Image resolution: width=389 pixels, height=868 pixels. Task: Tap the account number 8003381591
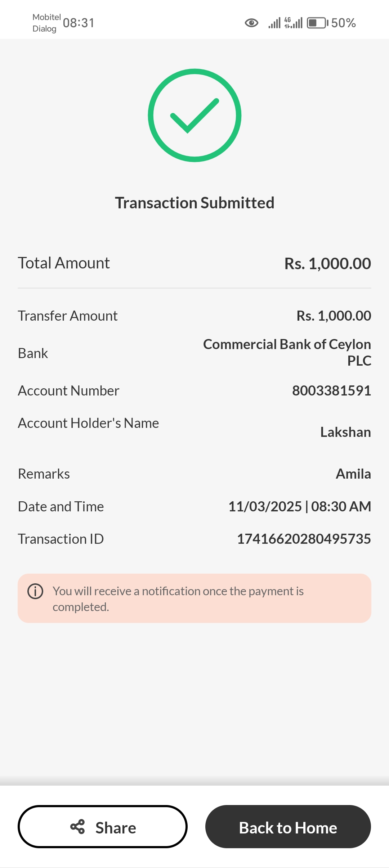[x=331, y=390]
